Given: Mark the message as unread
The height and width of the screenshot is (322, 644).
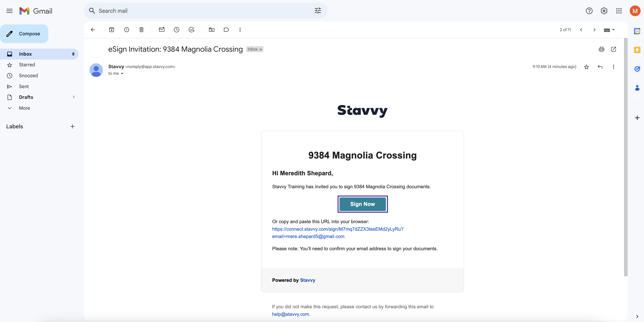Looking at the screenshot, I should (x=162, y=30).
